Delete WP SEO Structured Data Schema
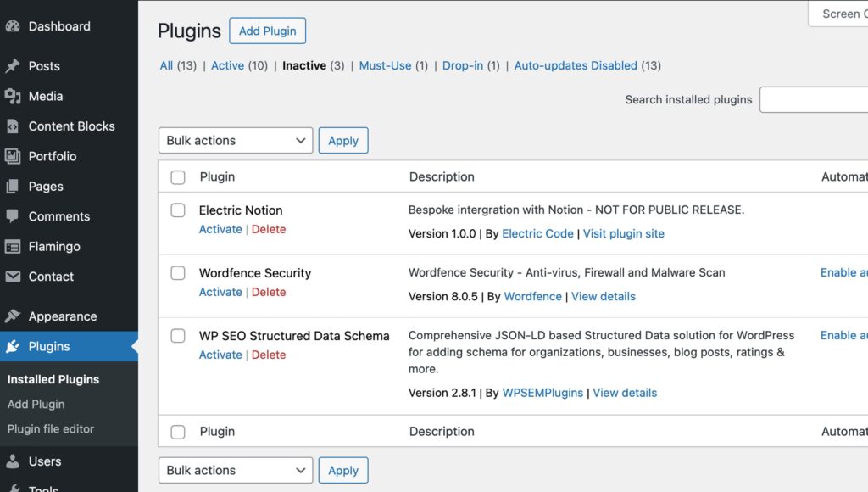Screen dimensions: 868x492 point(269,355)
